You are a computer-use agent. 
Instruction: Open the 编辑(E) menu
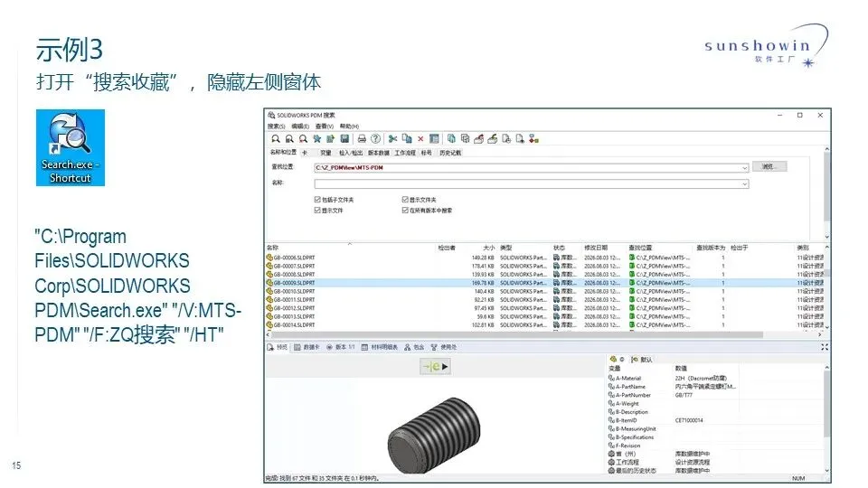[x=300, y=127]
